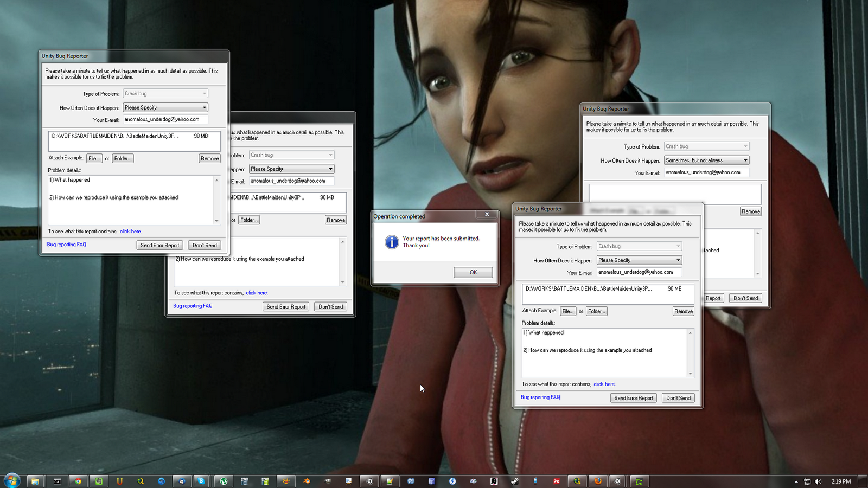Image resolution: width=868 pixels, height=488 pixels.
Task: Launch Google Chrome from the taskbar
Action: 78,481
